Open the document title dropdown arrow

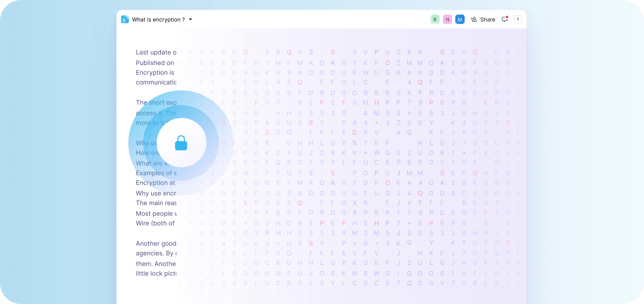191,19
